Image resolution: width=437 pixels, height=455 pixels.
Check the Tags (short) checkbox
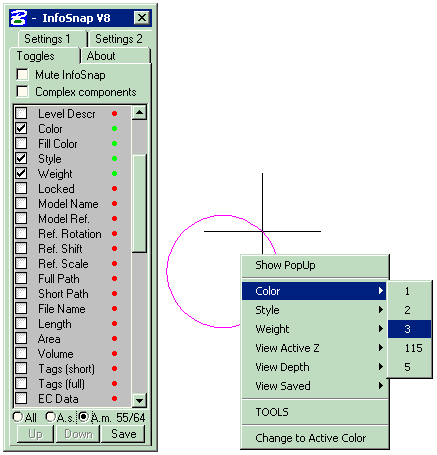[x=21, y=368]
